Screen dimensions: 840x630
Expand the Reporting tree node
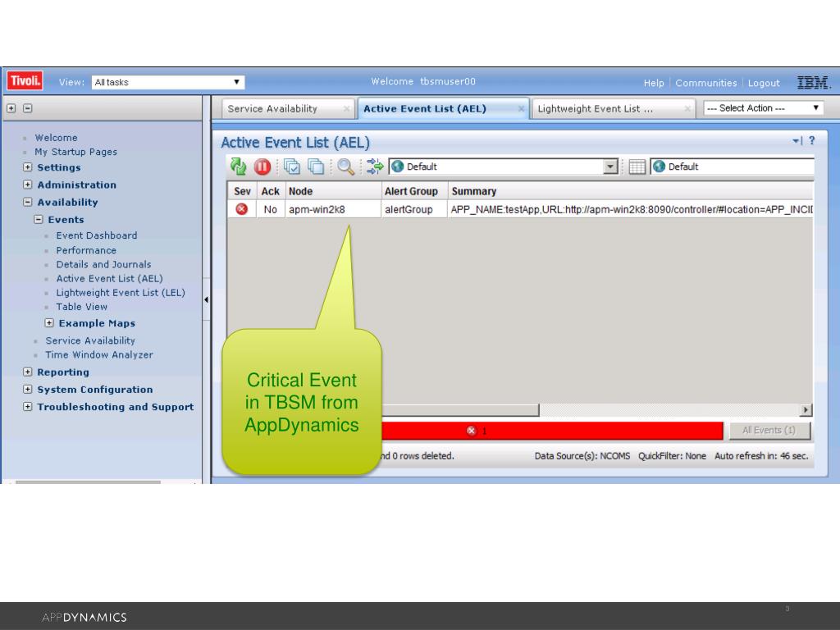click(27, 372)
